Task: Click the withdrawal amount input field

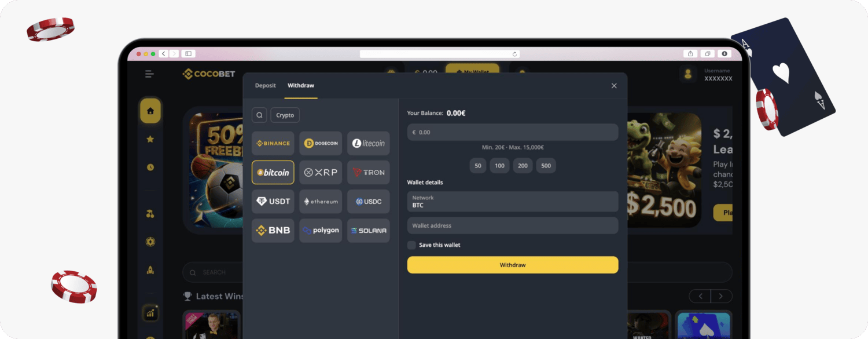Action: click(513, 132)
